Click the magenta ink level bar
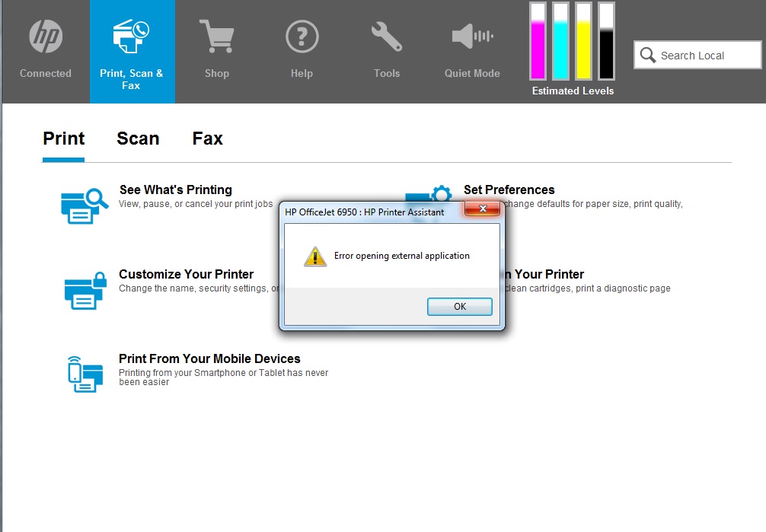 (x=538, y=41)
